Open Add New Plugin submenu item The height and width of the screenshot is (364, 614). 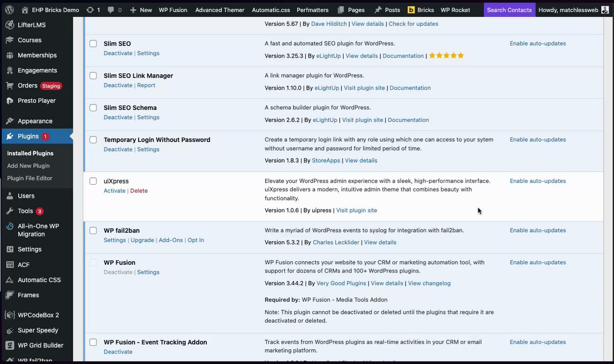28,166
